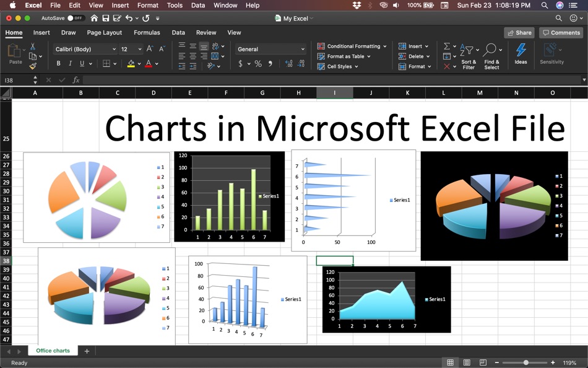Screen dimensions: 588x368
Task: Add a new sheet with the plus button
Action: [87, 351]
